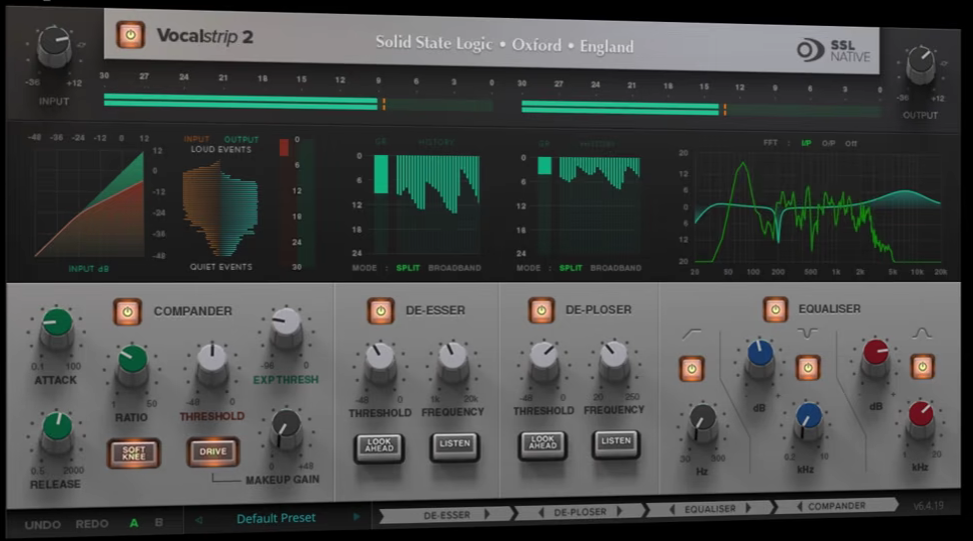Screen dimensions: 973x541
Task: Go to the previous preset arrow
Action: (x=199, y=520)
